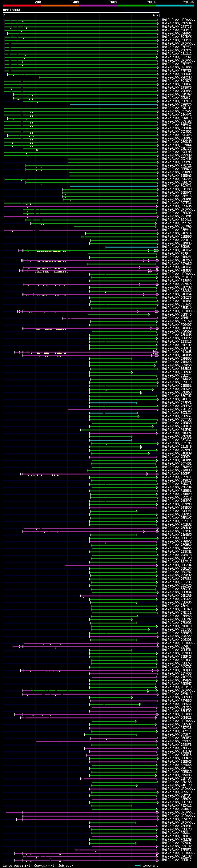This screenshot has width=197, height=868.
Task: Open hit UniRef100_Q5P6P4
Action: coord(177,457)
